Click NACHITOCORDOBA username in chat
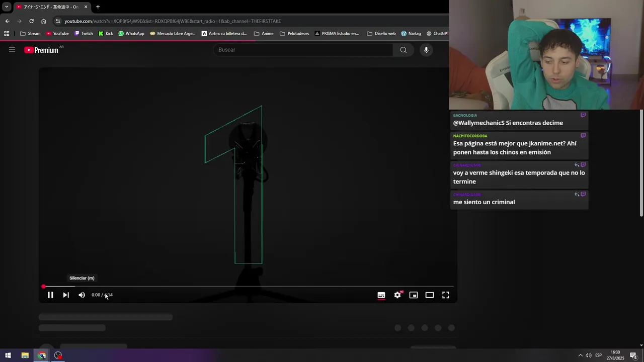Screen dimensions: 644x362 click(x=470, y=136)
